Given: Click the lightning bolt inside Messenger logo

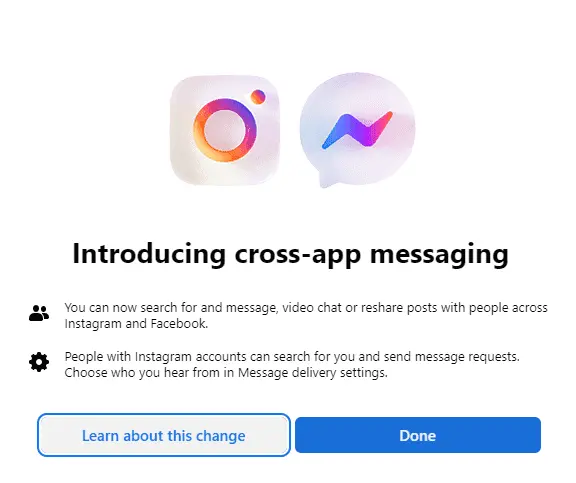Looking at the screenshot, I should (x=357, y=130).
